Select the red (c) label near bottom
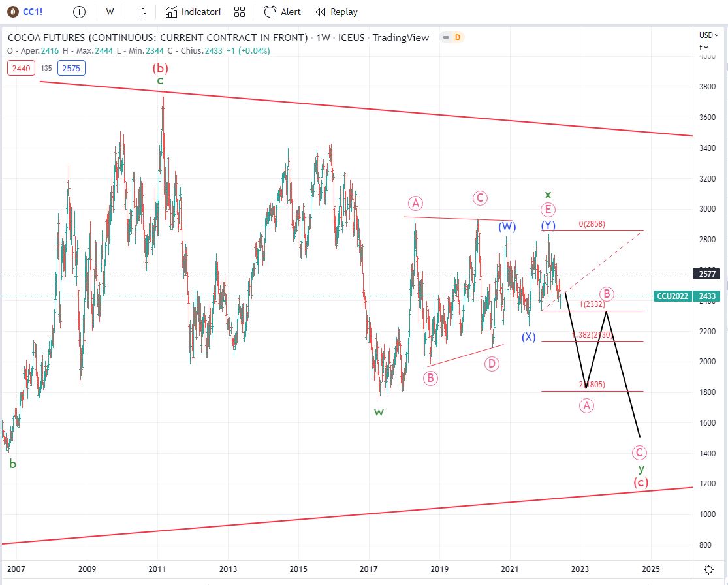Screen dimensions: 728x585 (641, 482)
